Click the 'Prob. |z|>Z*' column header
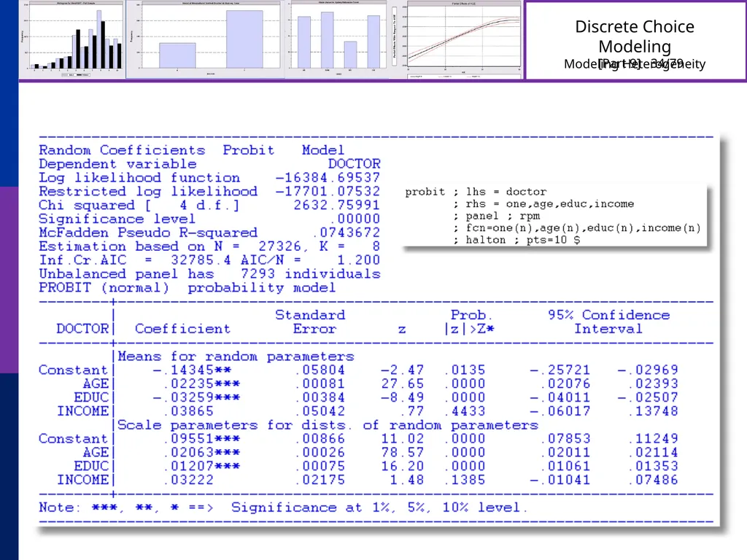The height and width of the screenshot is (560, 747). [470, 322]
